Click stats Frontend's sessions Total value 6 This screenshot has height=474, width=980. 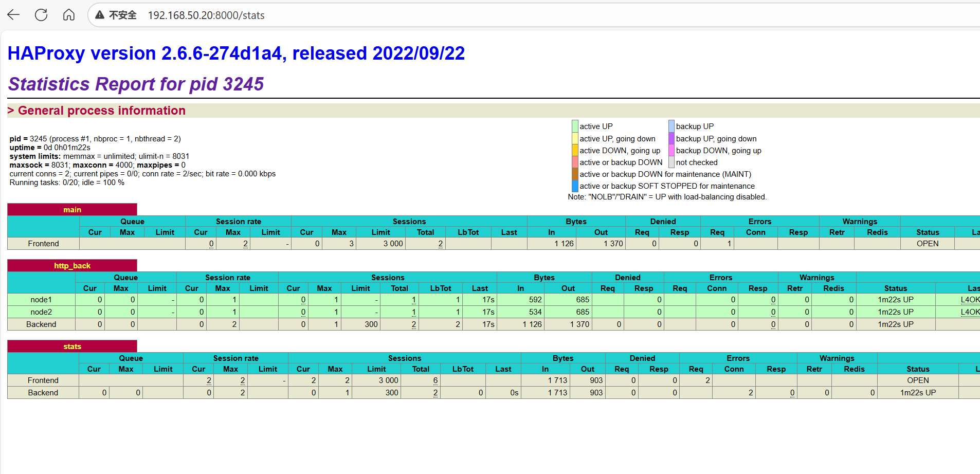coord(435,380)
